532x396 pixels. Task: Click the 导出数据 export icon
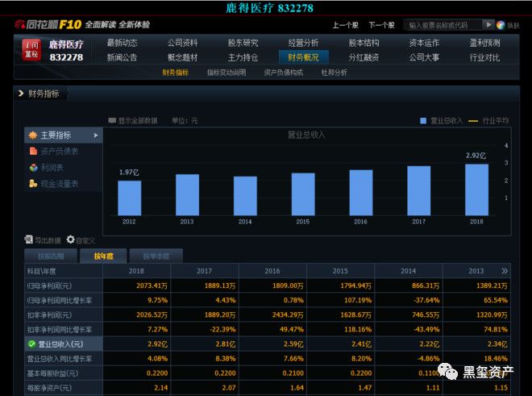[29, 240]
